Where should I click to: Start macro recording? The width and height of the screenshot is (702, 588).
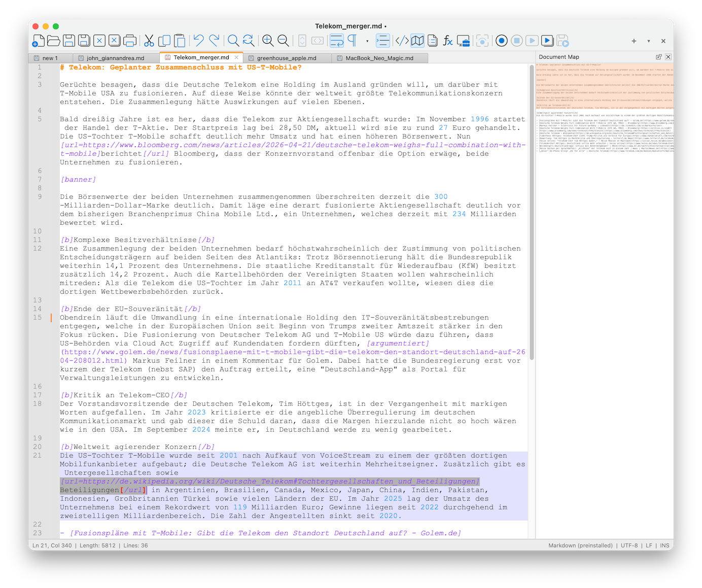tap(501, 41)
